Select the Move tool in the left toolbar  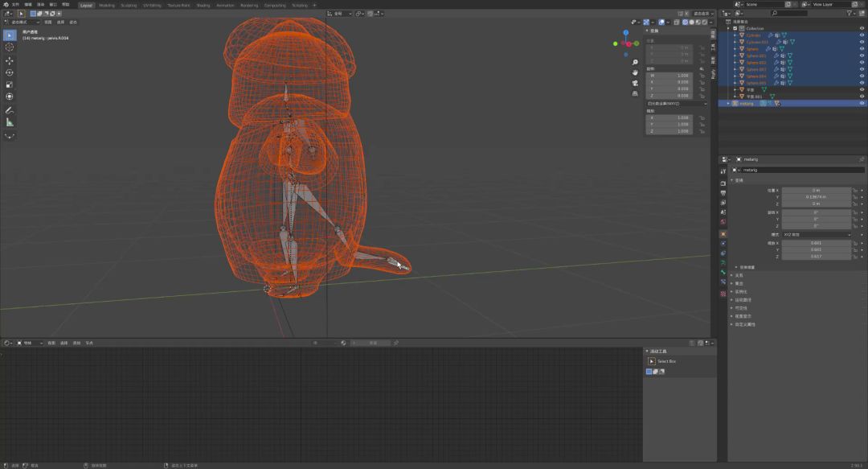click(10, 60)
